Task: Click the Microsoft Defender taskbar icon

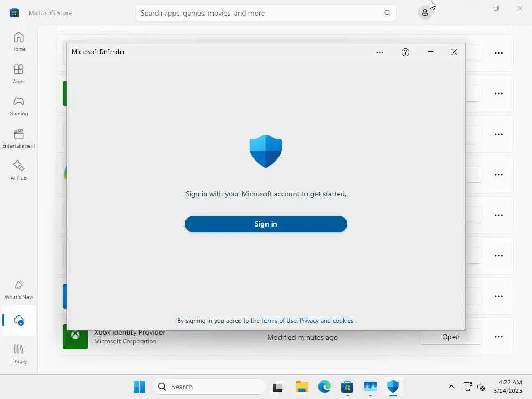Action: 393,386
